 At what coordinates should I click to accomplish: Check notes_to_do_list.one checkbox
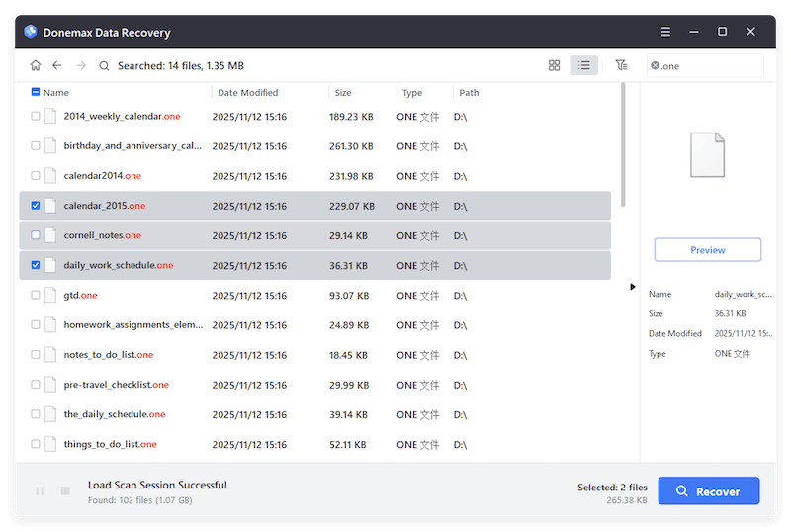36,354
